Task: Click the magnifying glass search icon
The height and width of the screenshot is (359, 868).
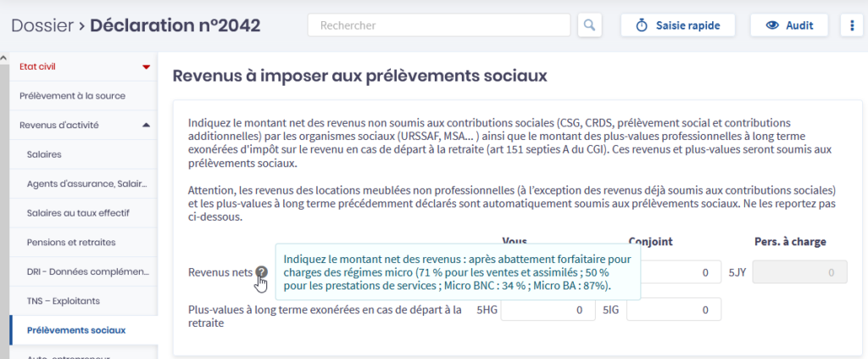Action: coord(590,25)
